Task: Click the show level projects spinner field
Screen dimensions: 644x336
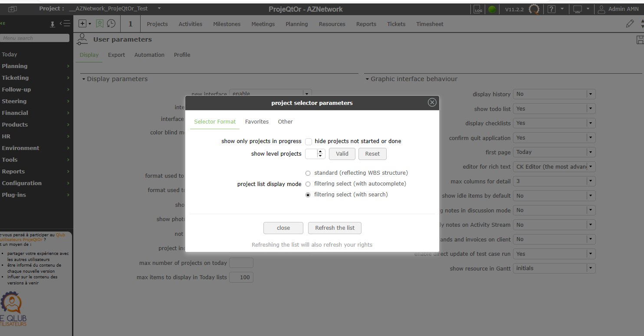Action: [312, 154]
